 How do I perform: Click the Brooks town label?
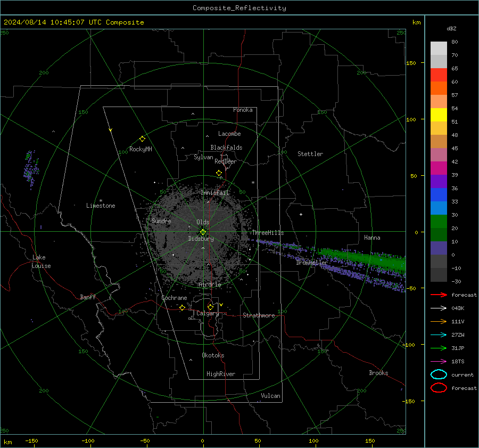coord(378,373)
